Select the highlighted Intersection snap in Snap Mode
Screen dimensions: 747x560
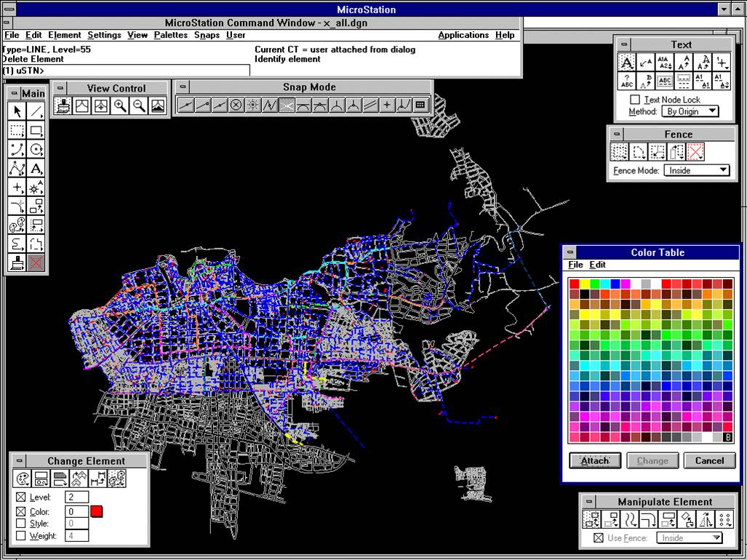click(x=287, y=105)
